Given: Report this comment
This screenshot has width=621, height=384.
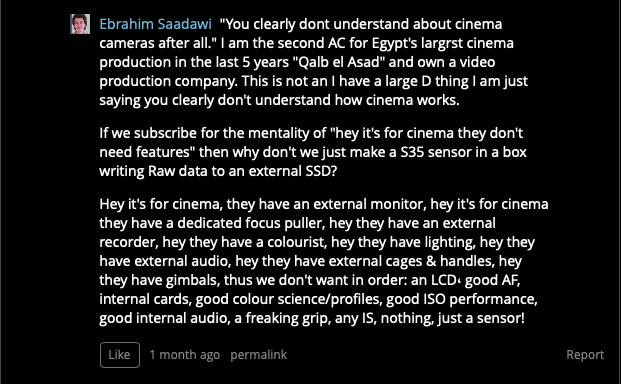Looking at the screenshot, I should (x=585, y=355).
